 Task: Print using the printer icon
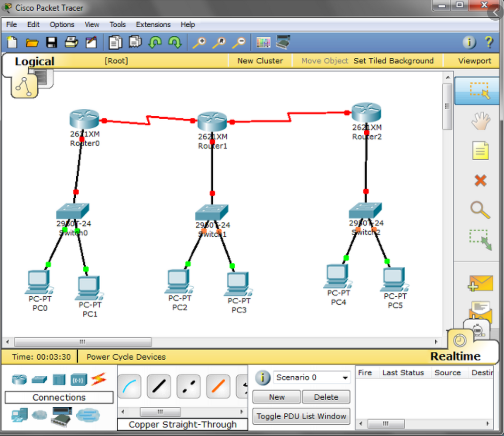(72, 42)
